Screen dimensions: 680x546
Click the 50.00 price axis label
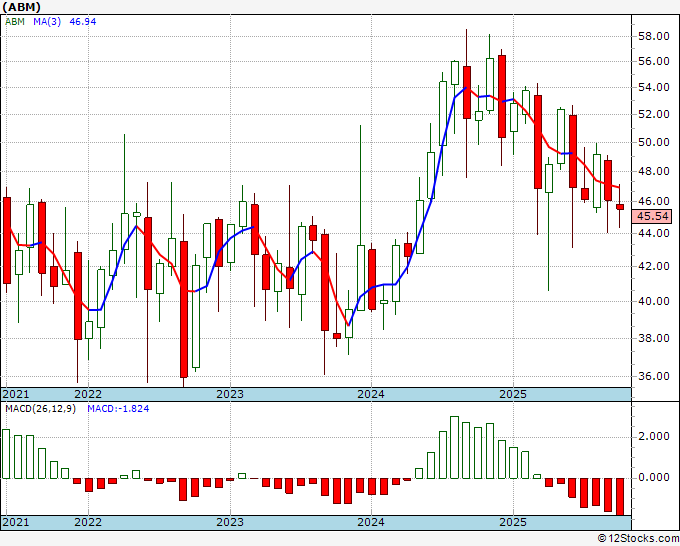[x=652, y=142]
